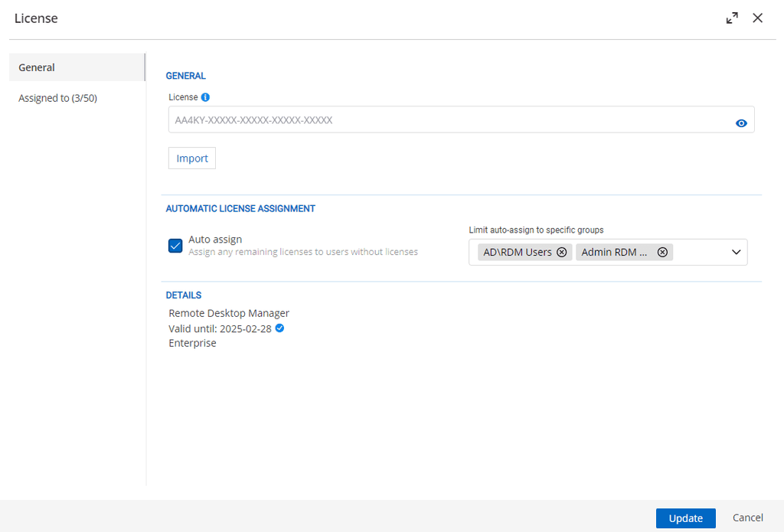Screen dimensions: 784x532
Task: Click the AUTOMATIC LICENSE ASSIGNMENT heading
Action: point(240,208)
